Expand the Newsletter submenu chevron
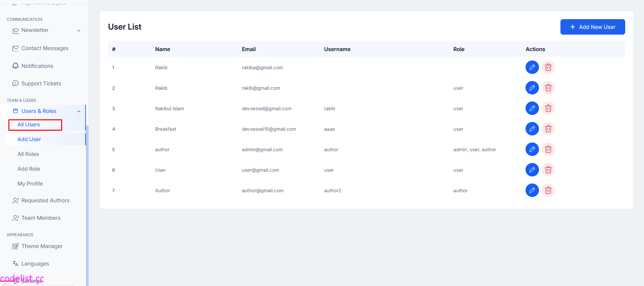Image resolution: width=644 pixels, height=286 pixels. pos(79,31)
